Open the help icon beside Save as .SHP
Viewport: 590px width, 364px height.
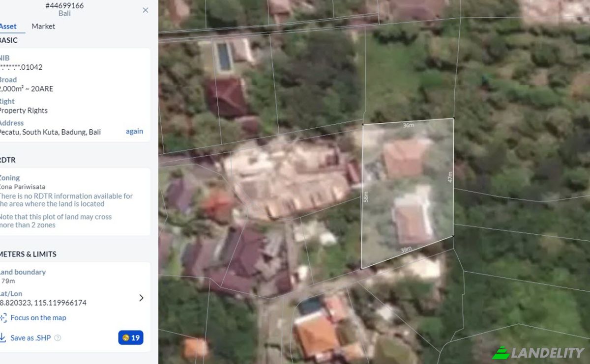[x=58, y=338]
